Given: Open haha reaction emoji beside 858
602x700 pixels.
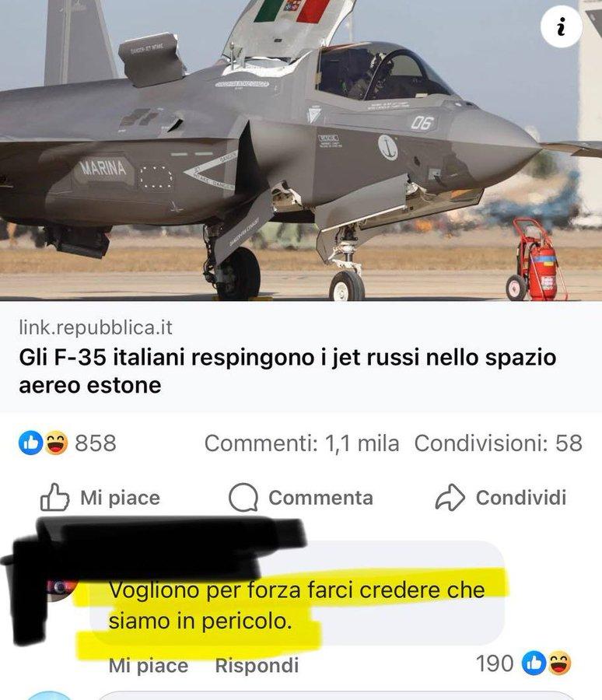Looking at the screenshot, I should pos(56,443).
